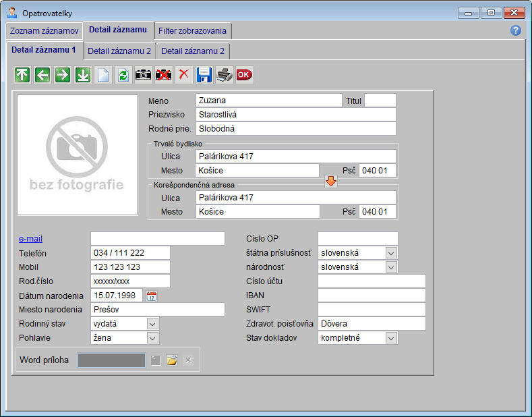Select the Detail záznamu 1 subtab
Image resolution: width=532 pixels, height=417 pixels.
44,50
